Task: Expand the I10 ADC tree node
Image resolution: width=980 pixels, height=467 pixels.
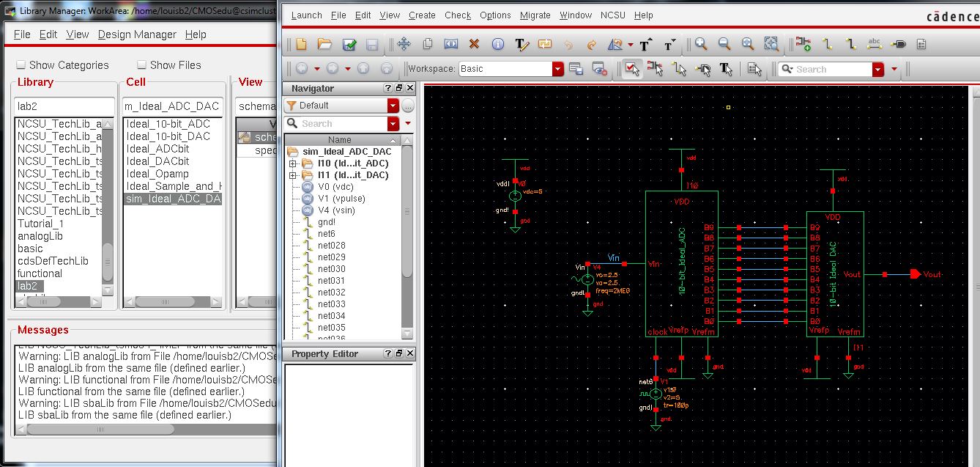Action: tap(293, 163)
